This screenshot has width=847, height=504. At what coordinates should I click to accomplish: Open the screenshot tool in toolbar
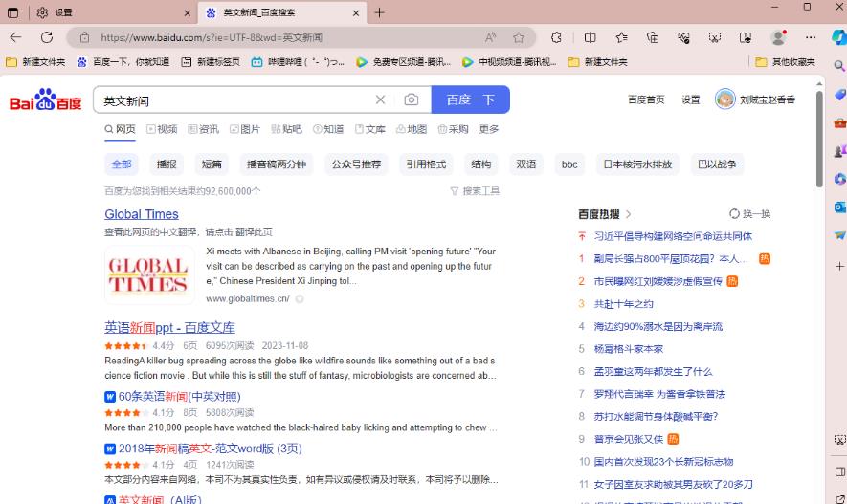tap(715, 37)
